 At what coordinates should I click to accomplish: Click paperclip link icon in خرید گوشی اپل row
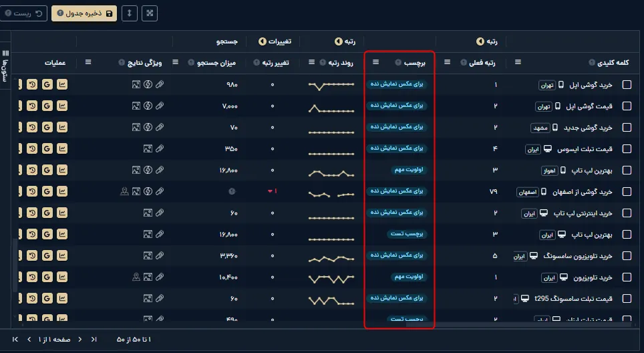coord(160,84)
